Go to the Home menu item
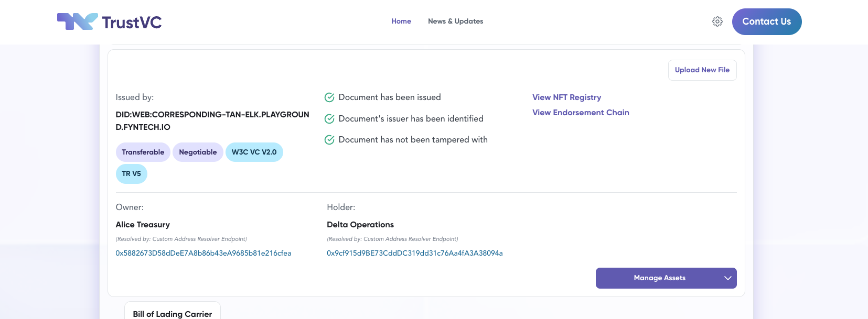Viewport: 868px width, 319px height. (x=401, y=21)
